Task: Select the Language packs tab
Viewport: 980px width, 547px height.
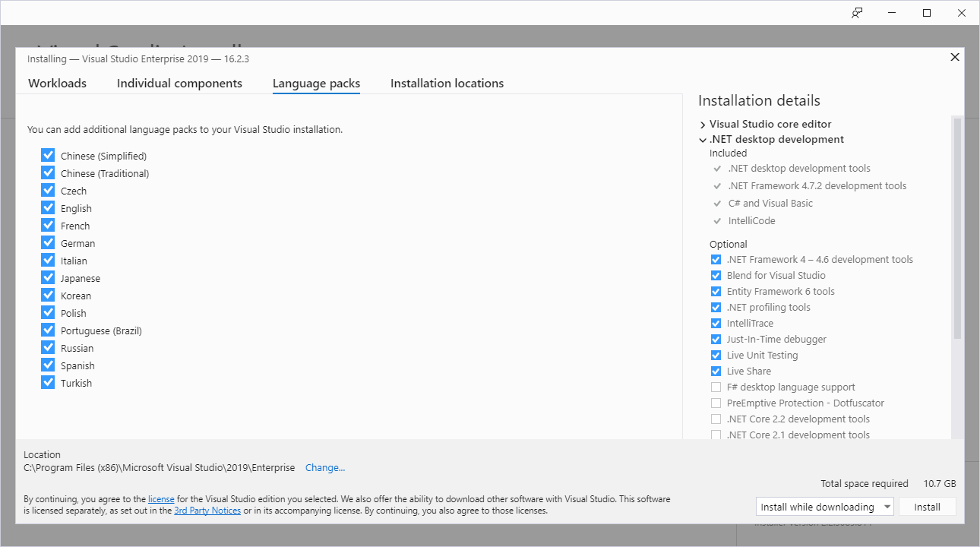Action: click(316, 84)
